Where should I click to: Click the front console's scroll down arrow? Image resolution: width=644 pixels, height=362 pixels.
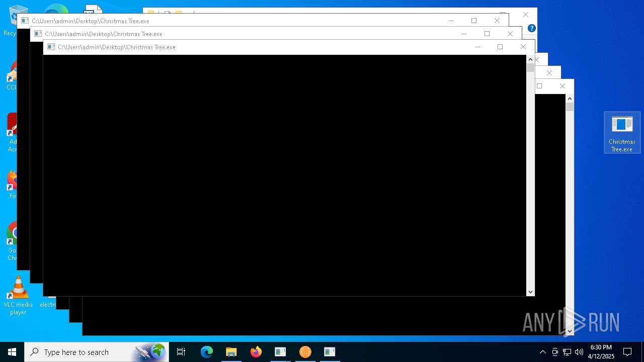pyautogui.click(x=530, y=292)
